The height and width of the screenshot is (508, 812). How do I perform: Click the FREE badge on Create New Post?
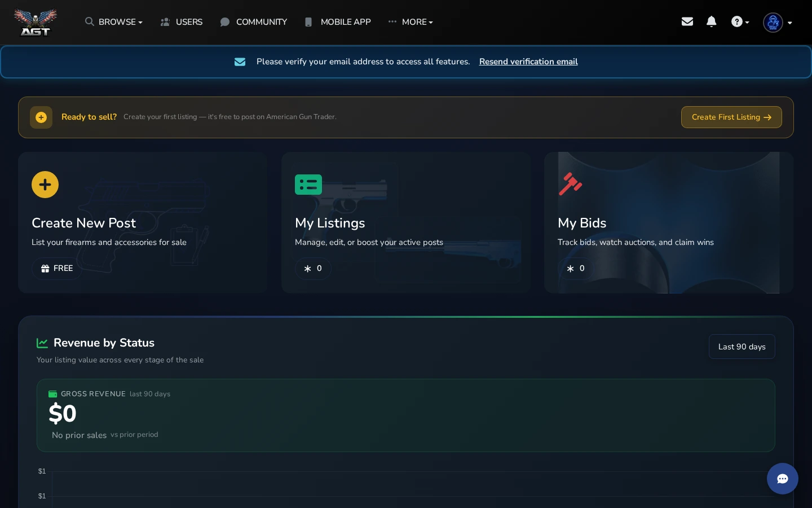(57, 268)
